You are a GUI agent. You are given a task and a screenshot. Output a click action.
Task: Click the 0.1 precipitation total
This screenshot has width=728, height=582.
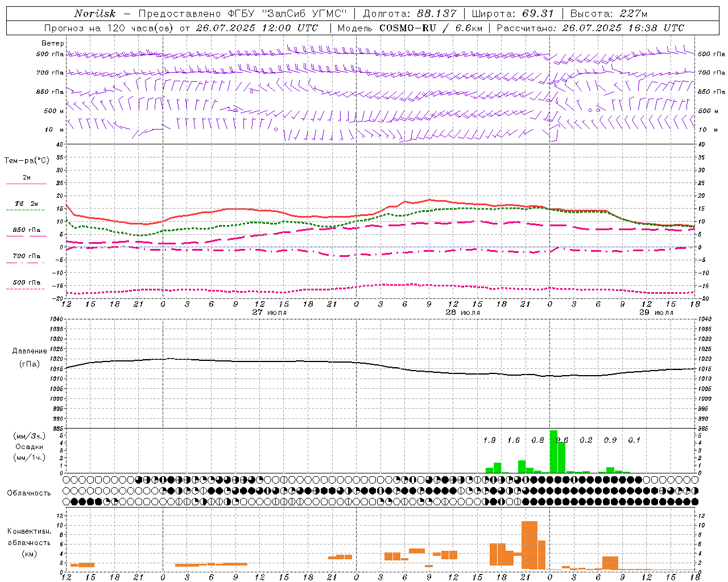coord(634,440)
